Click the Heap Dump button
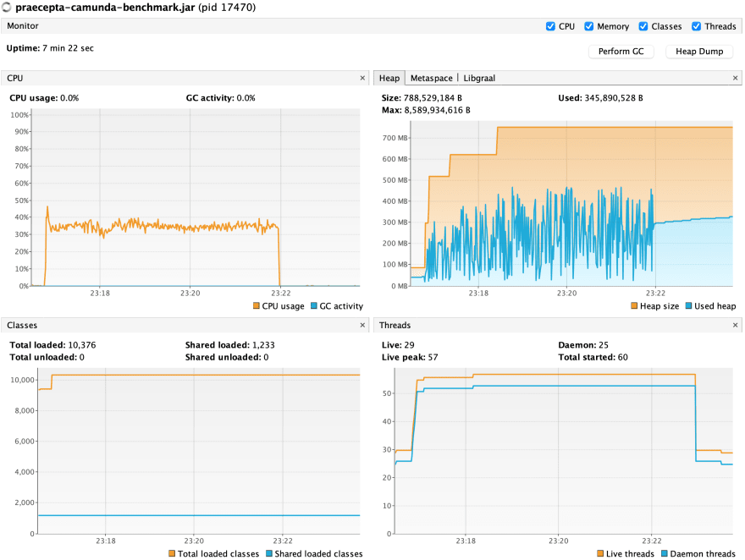 coord(699,52)
